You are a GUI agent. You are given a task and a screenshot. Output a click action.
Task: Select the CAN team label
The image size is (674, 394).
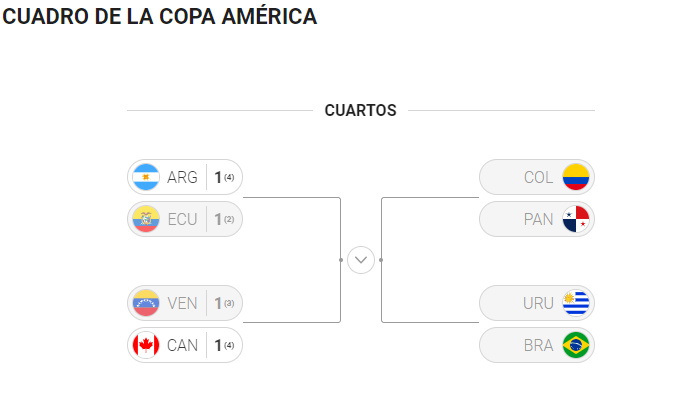[182, 345]
